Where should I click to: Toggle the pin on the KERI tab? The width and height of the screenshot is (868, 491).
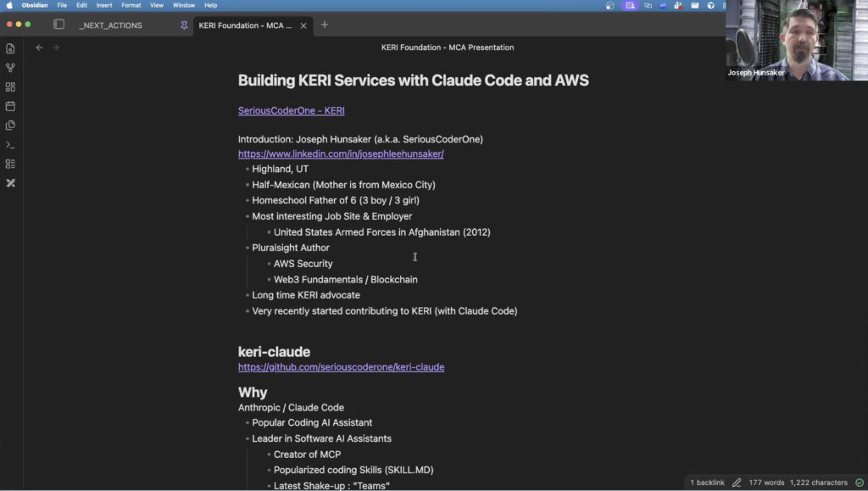pos(184,25)
